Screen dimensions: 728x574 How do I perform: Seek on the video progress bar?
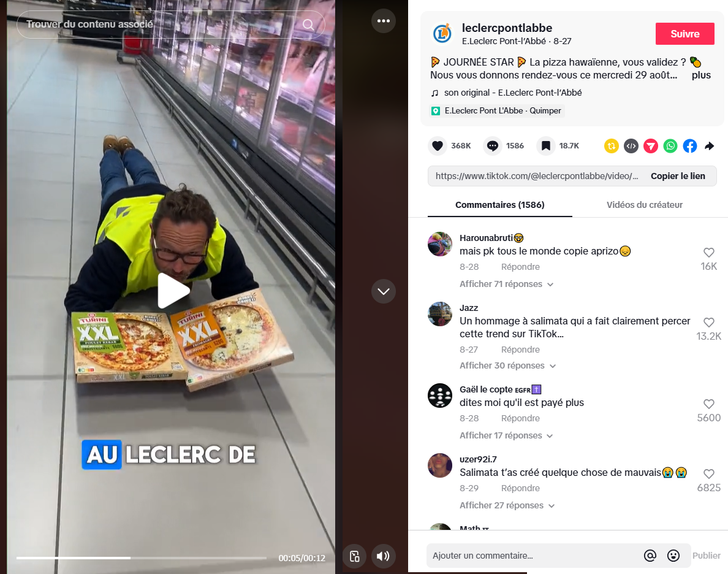[x=141, y=557]
